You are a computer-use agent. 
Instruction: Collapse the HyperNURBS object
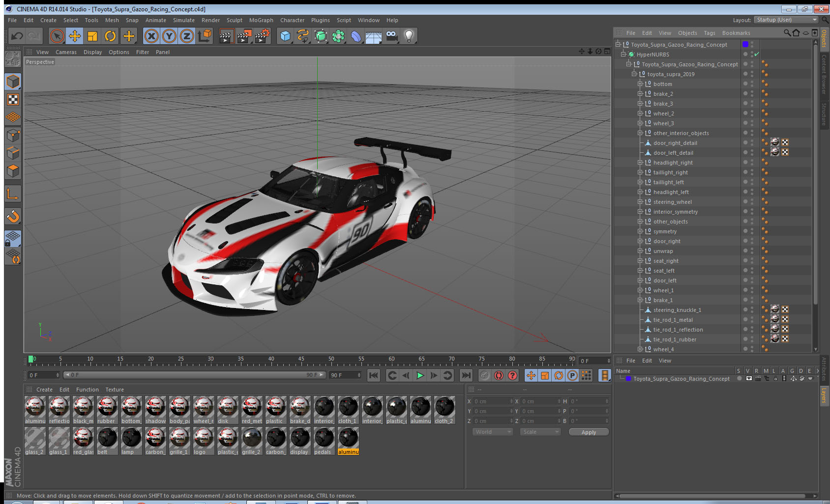[x=623, y=55]
